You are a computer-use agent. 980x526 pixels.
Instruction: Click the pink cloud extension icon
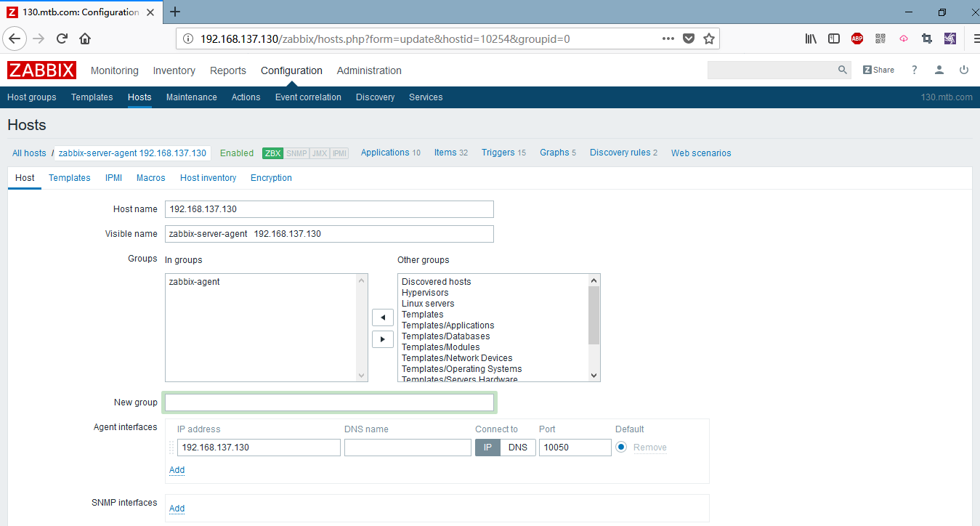pyautogui.click(x=904, y=39)
